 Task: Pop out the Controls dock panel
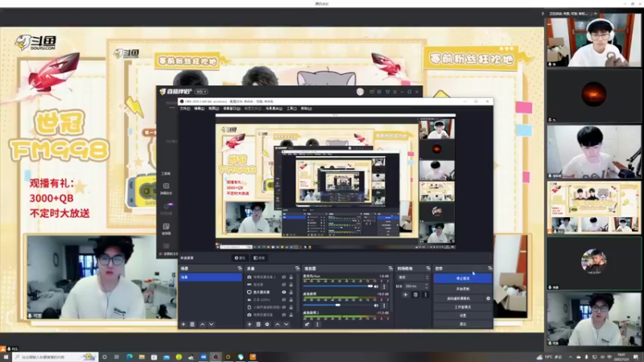490,269
